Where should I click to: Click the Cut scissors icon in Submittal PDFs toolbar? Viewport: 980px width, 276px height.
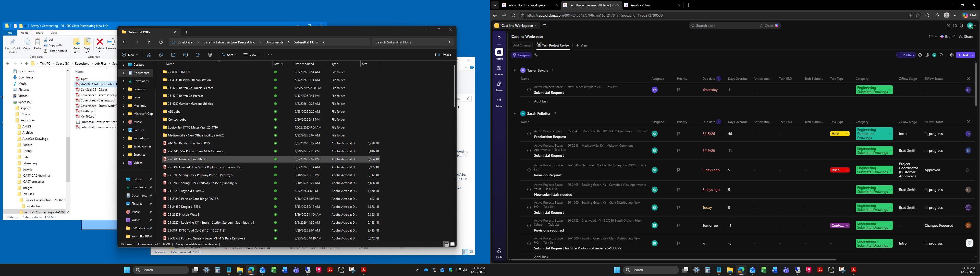point(149,55)
